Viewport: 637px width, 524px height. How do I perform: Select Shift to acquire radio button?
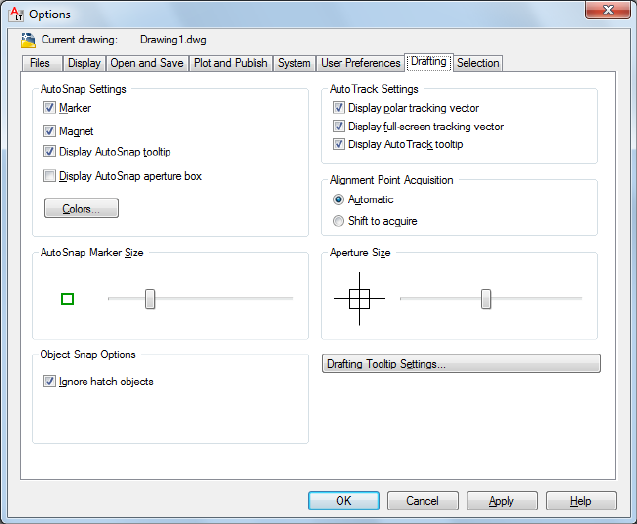point(339,221)
